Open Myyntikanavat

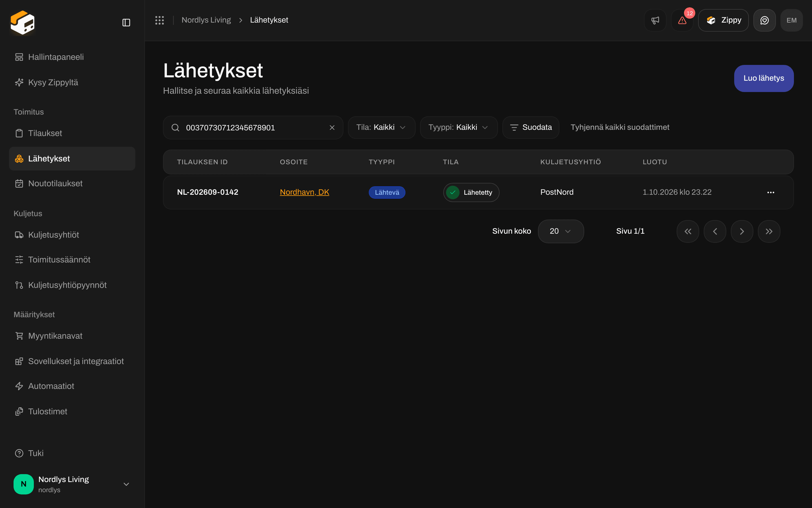pyautogui.click(x=72, y=336)
